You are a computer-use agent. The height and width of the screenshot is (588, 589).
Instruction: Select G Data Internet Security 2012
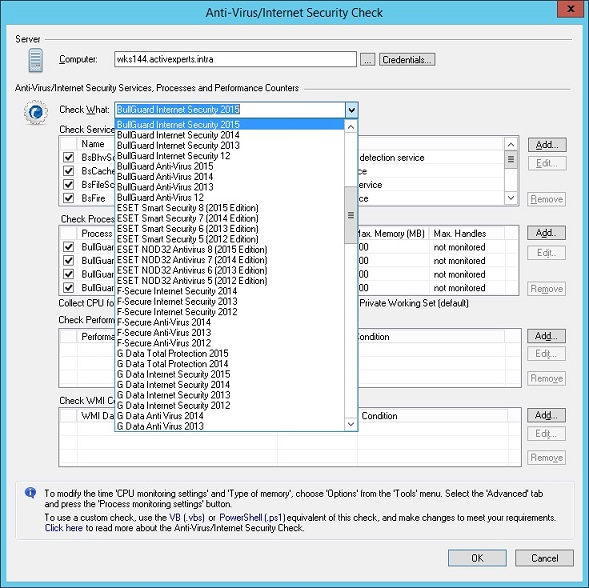230,405
